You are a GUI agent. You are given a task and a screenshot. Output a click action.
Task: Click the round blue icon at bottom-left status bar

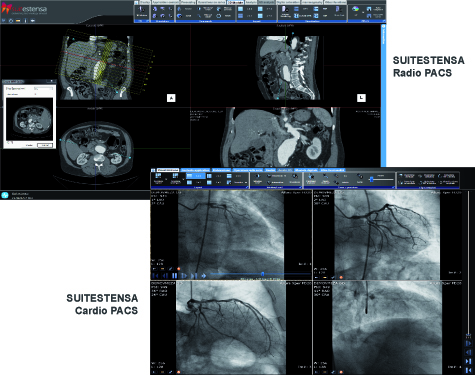(x=5, y=195)
